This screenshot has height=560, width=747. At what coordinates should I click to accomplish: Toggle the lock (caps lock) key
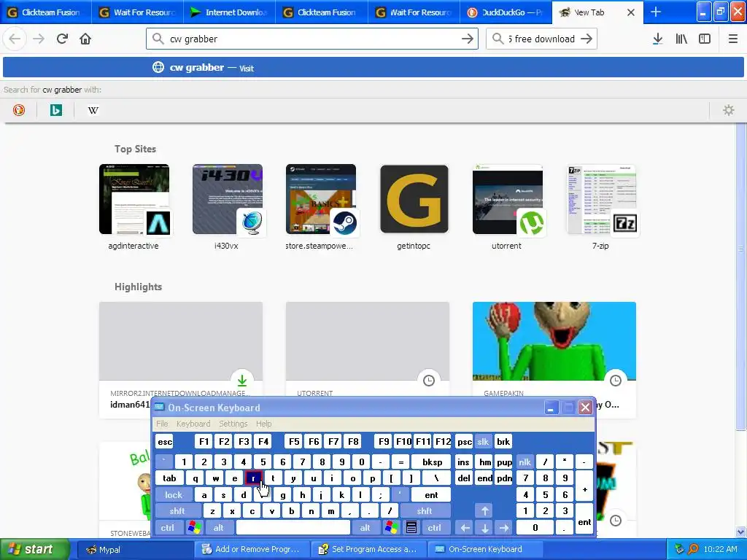point(174,495)
